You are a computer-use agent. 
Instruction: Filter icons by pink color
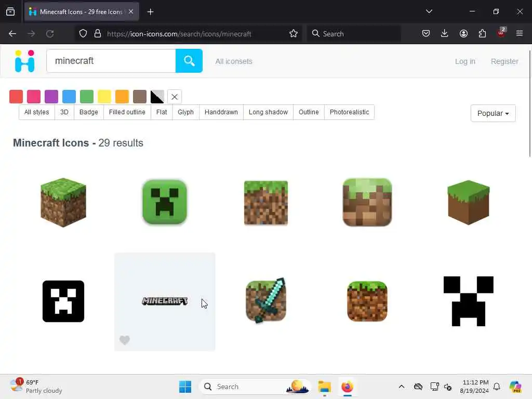(x=34, y=97)
